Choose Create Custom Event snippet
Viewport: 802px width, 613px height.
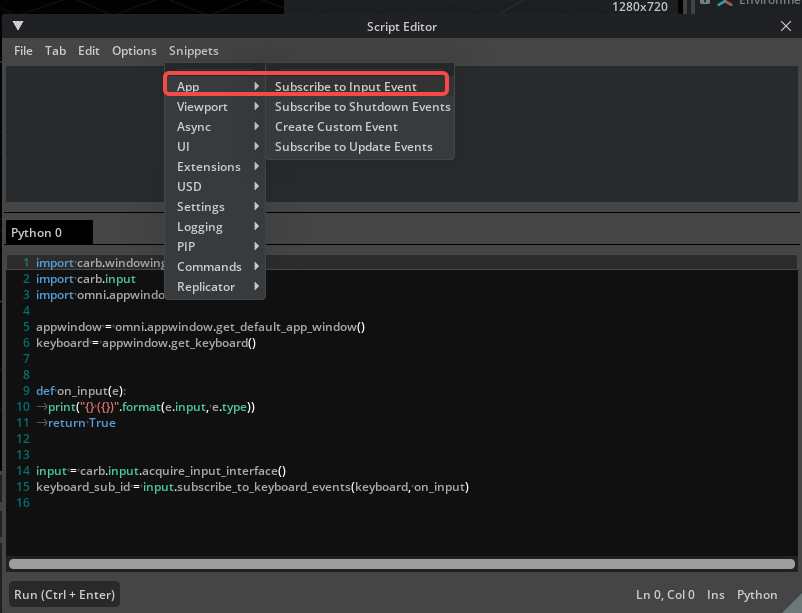360,126
